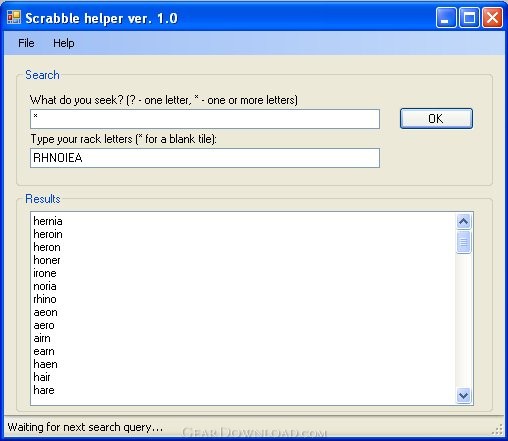Select the word 'hare' in results list
This screenshot has width=508, height=441.
click(44, 390)
